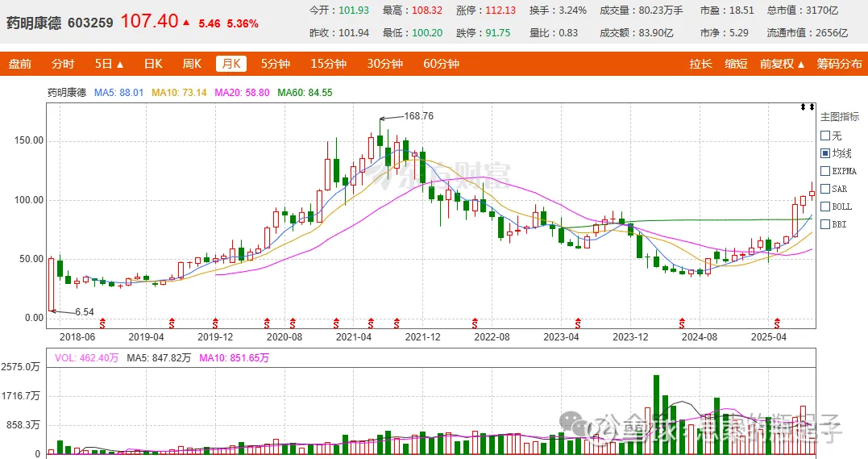The image size is (868, 459).
Task: Click the 最高 value 108.32
Action: click(x=427, y=10)
